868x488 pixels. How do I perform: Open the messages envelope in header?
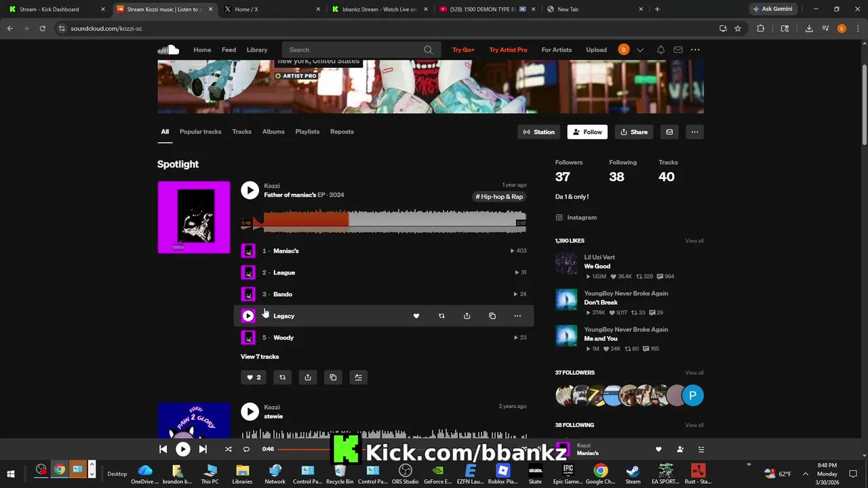click(677, 49)
